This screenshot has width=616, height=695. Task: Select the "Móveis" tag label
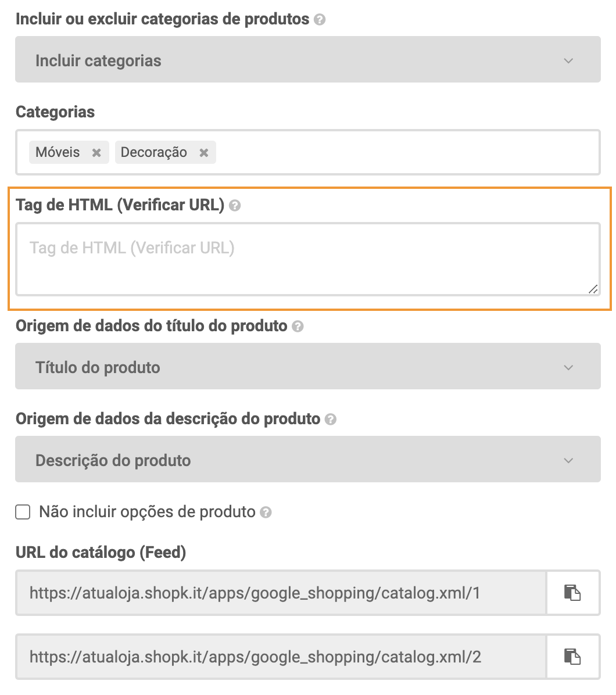tap(58, 152)
